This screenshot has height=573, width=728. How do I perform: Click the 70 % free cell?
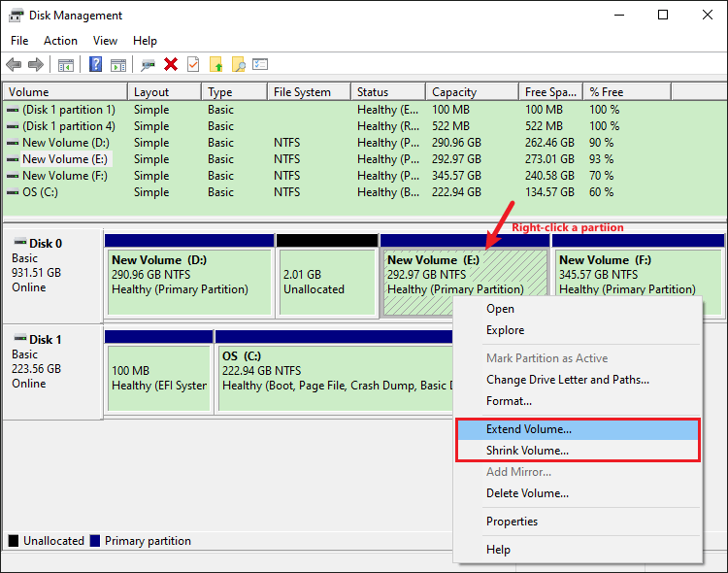click(601, 176)
